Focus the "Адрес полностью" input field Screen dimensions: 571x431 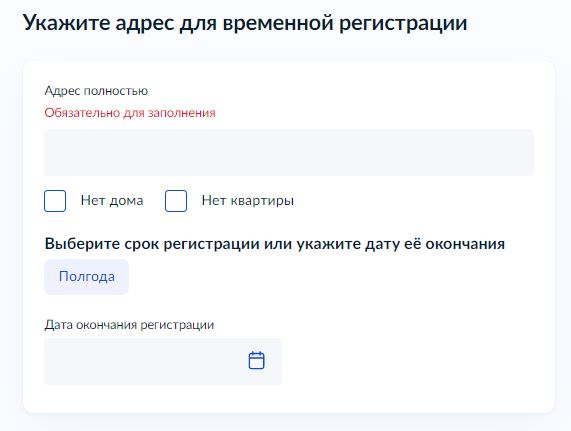point(289,152)
